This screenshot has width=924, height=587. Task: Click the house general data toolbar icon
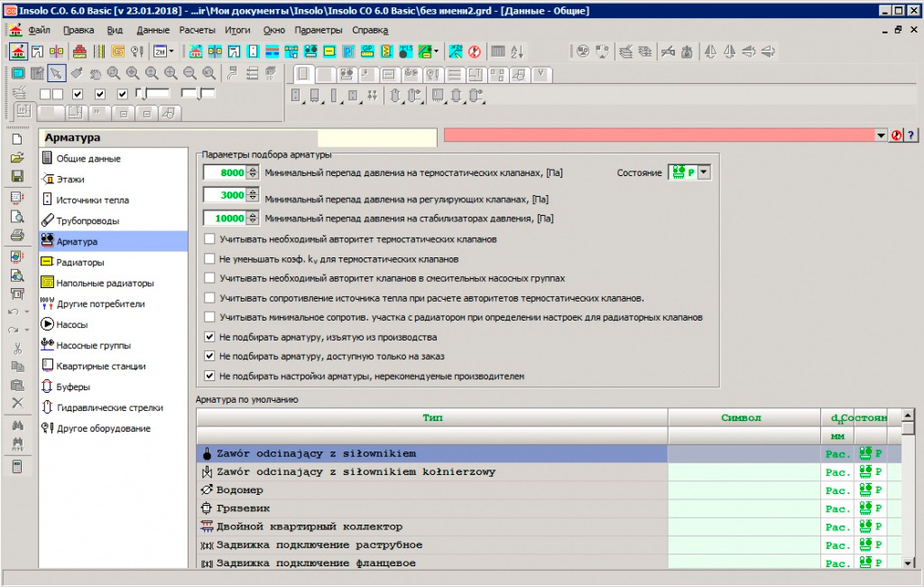[x=18, y=51]
